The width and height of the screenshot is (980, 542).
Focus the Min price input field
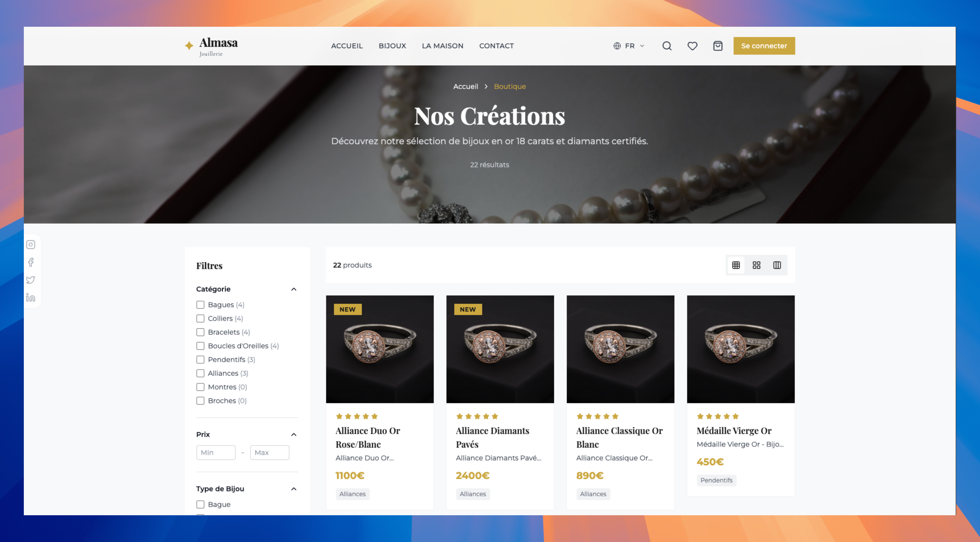click(x=216, y=452)
